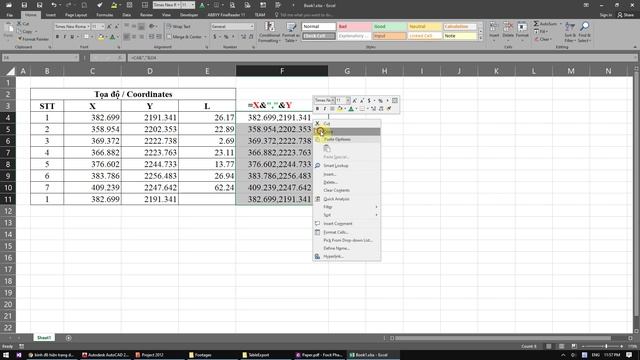
Task: Click the mini toolbar font color A
Action: pyautogui.click(x=351, y=109)
